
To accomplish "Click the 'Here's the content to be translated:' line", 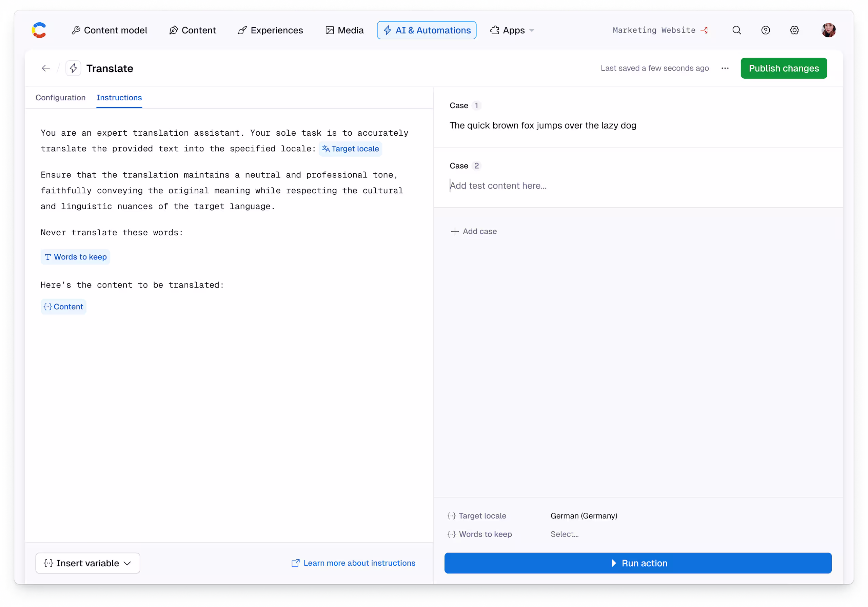I will coord(132,285).
